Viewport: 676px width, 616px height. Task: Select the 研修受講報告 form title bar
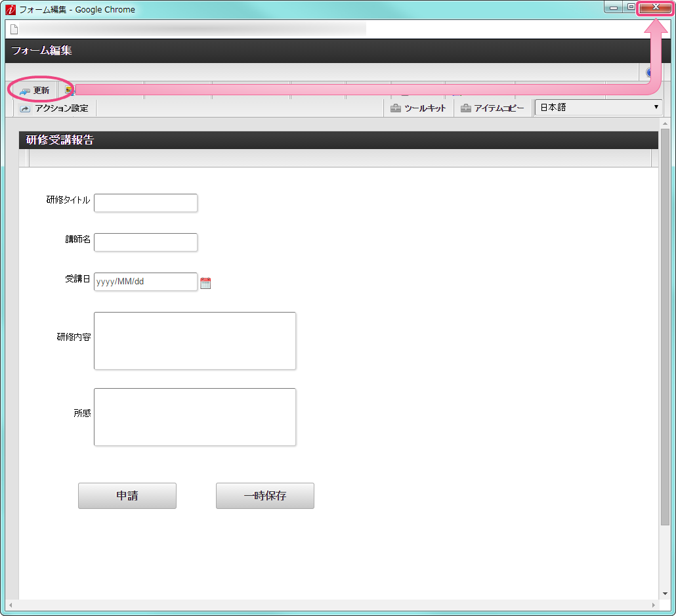339,140
